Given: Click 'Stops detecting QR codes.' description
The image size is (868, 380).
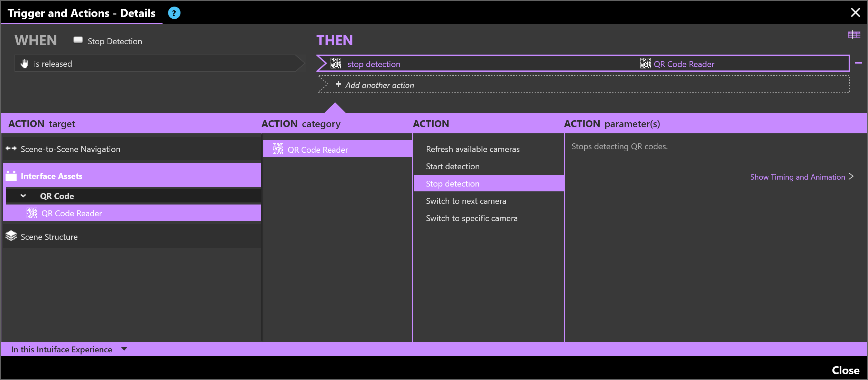Looking at the screenshot, I should [x=619, y=146].
